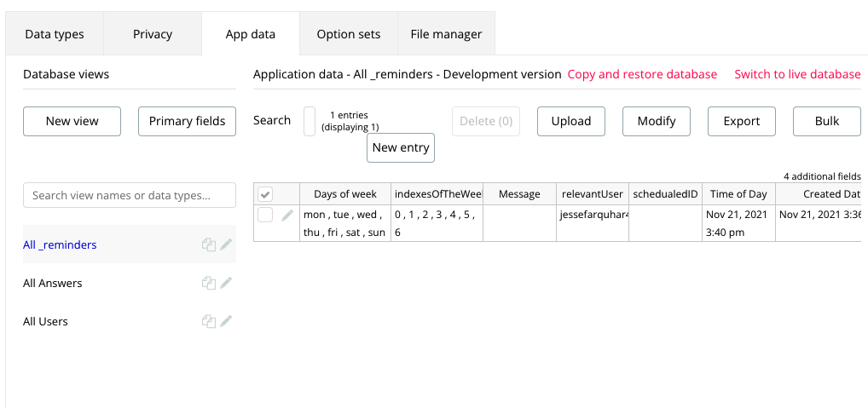Click the New entry button

pyautogui.click(x=401, y=147)
